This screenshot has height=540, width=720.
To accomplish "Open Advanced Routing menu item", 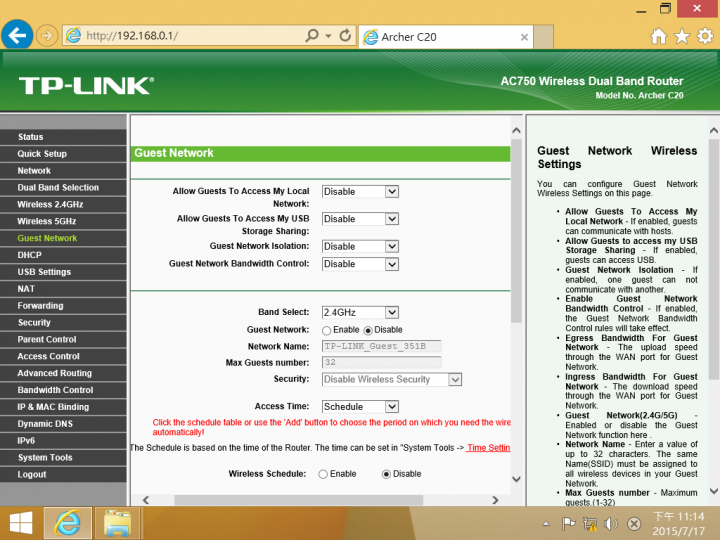I will tap(63, 373).
